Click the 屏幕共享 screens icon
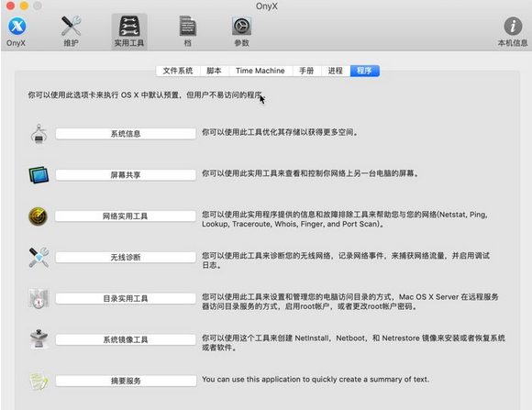The image size is (532, 410). click(x=39, y=175)
